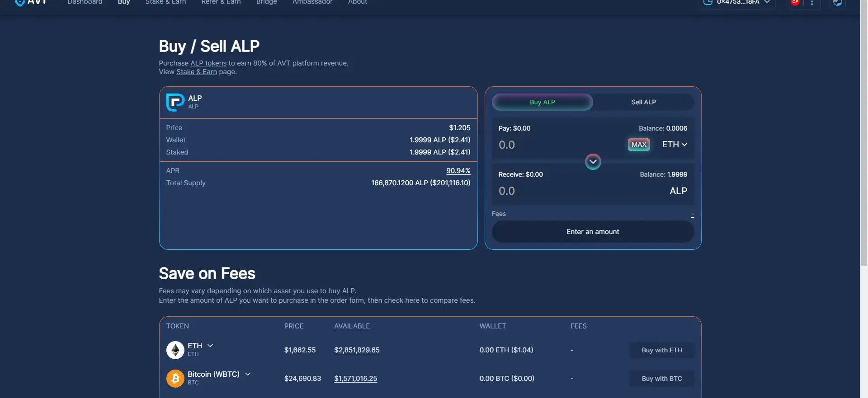Switch to the Sell ALP tab

point(643,102)
